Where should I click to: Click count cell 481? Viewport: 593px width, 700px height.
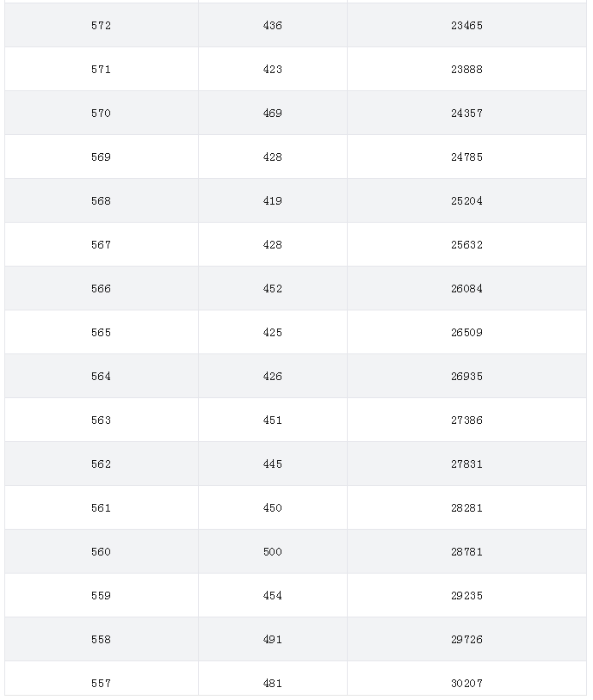click(273, 684)
